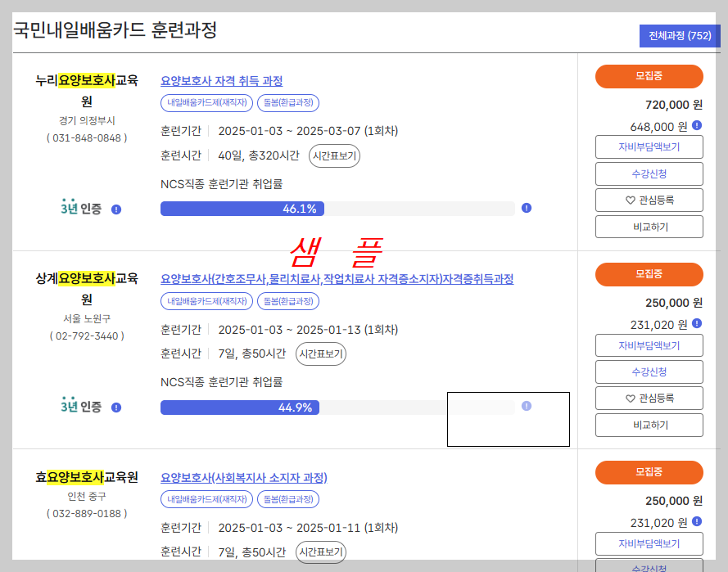Open 시간표보기 for 상계요양보호사교육원 50시간 course
This screenshot has width=728, height=572.
pyautogui.click(x=321, y=354)
